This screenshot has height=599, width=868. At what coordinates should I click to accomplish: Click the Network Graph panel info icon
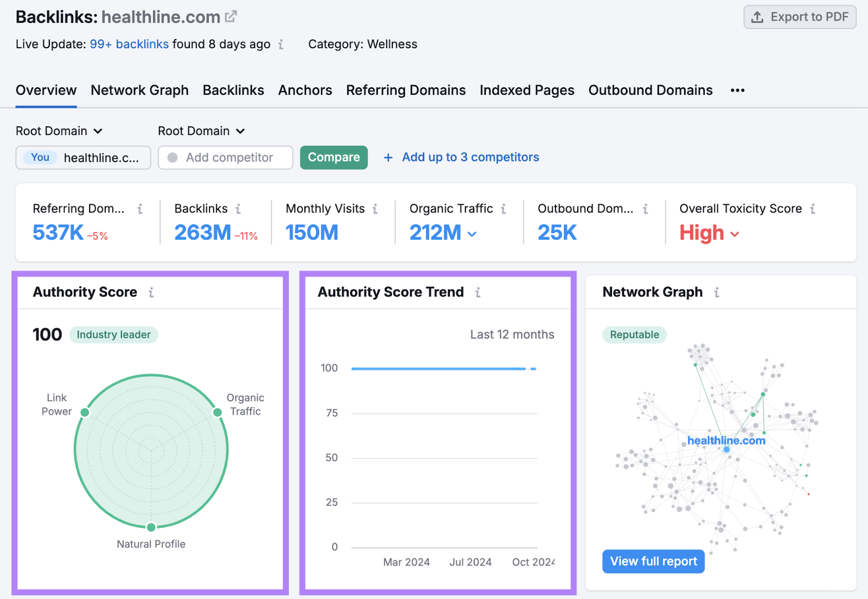(x=716, y=292)
